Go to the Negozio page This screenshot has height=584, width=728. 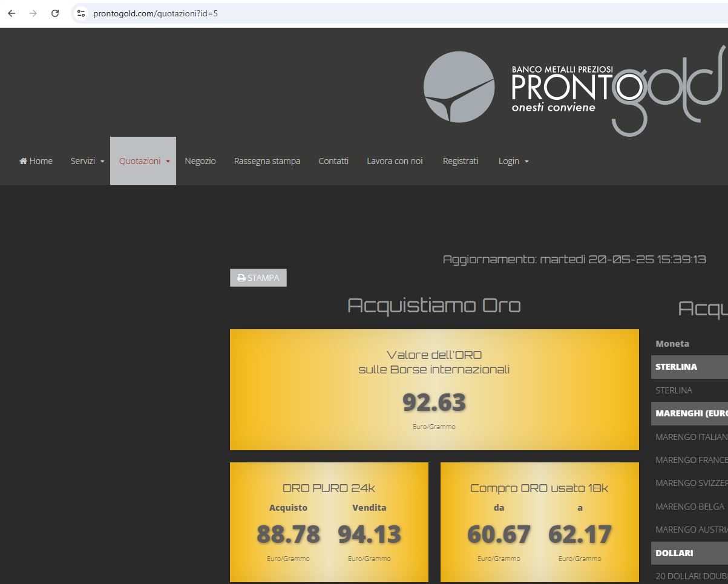pyautogui.click(x=200, y=161)
